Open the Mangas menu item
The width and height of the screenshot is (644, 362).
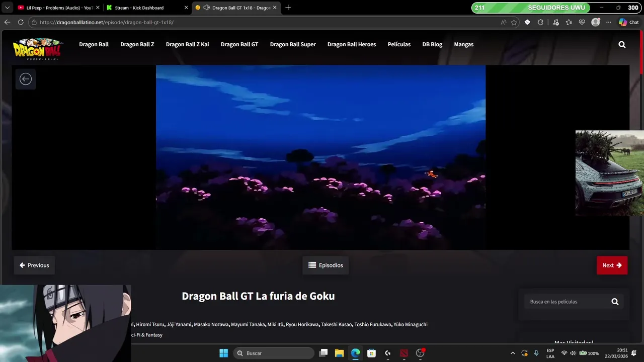coord(464,44)
